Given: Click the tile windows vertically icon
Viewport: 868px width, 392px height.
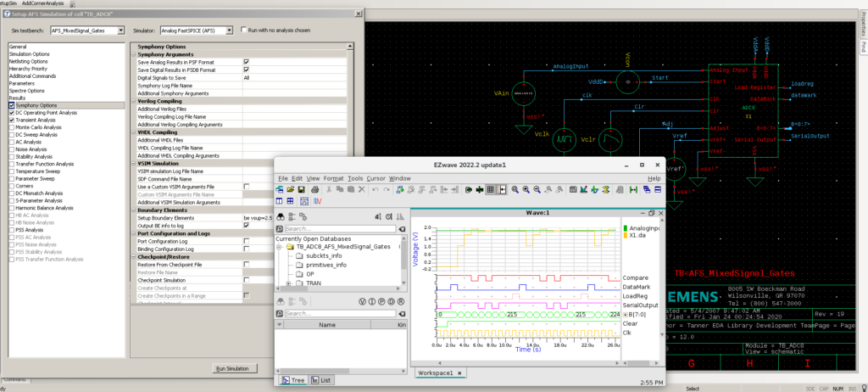Looking at the screenshot, I should pos(279,201).
